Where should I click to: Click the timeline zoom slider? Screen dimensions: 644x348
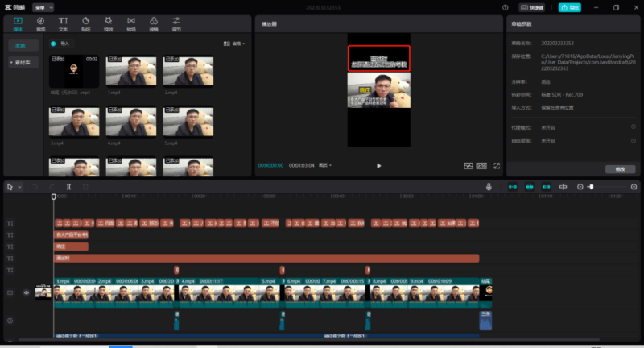tap(592, 186)
